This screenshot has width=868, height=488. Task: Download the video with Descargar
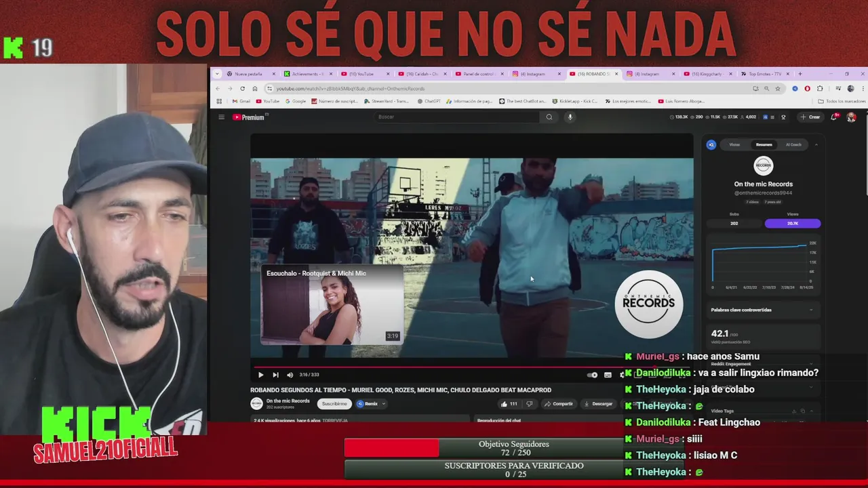(597, 404)
